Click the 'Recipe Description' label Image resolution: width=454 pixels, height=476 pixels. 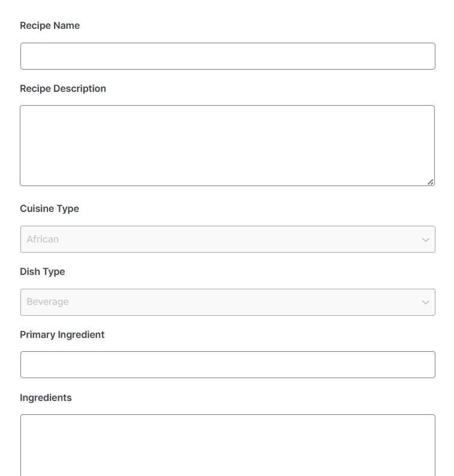[63, 89]
